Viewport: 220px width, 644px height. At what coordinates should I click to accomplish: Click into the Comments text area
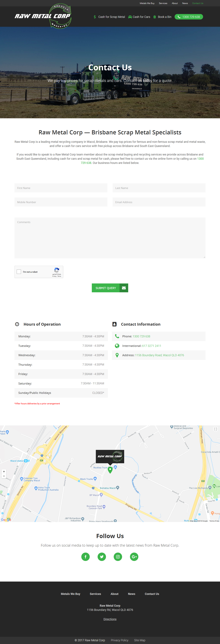coord(110,238)
